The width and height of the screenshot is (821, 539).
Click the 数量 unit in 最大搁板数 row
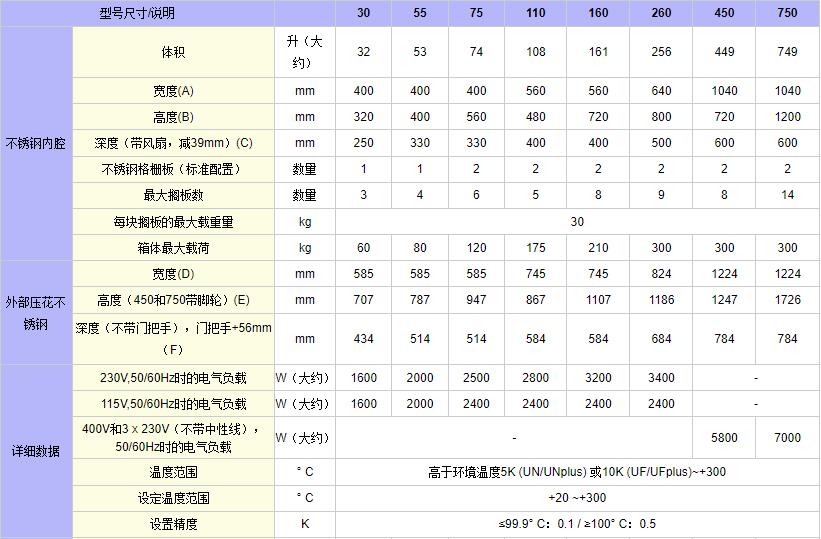305,195
